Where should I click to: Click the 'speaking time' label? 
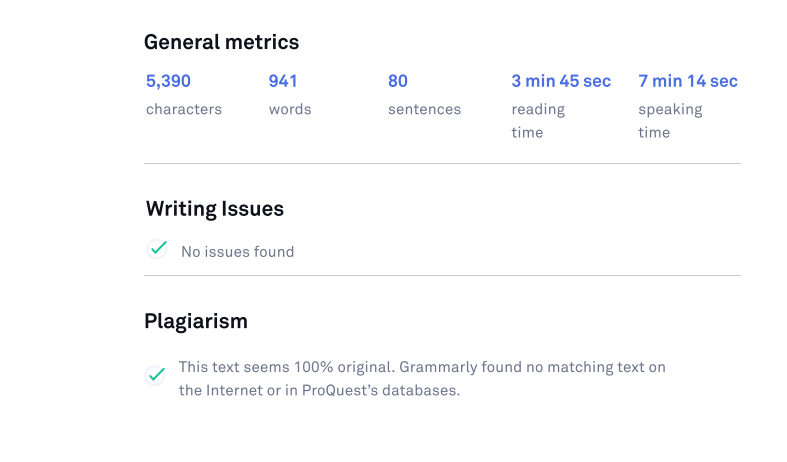pos(670,120)
